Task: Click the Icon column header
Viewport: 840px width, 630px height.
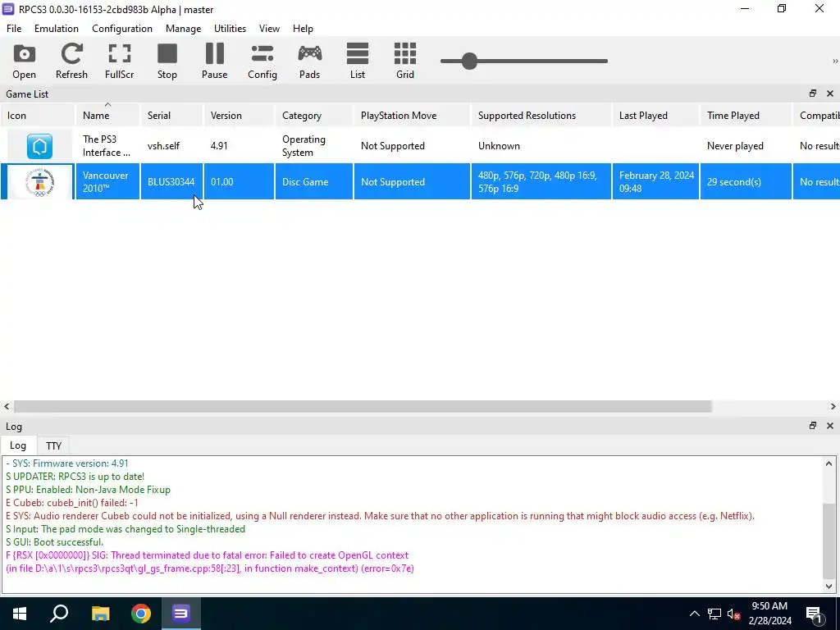Action: [x=38, y=115]
